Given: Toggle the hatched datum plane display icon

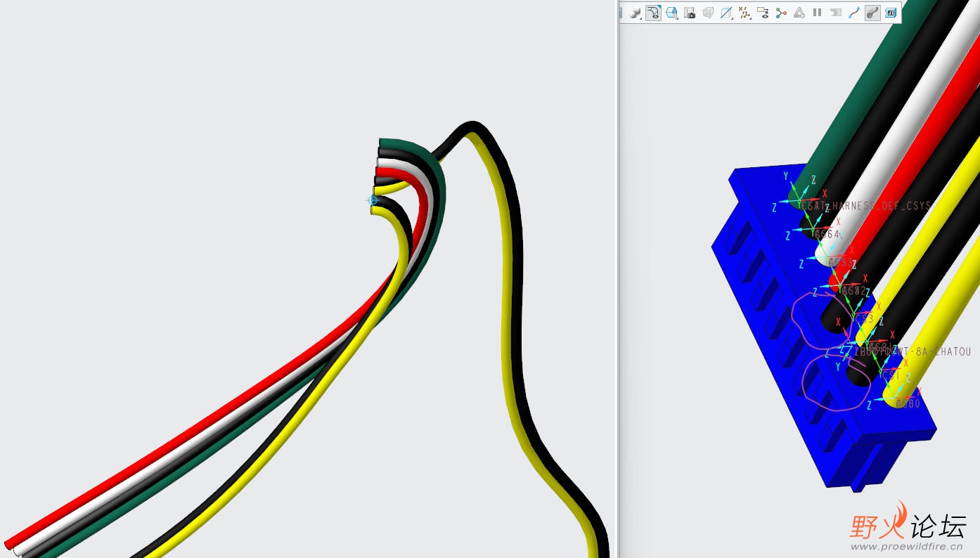Looking at the screenshot, I should click(726, 12).
